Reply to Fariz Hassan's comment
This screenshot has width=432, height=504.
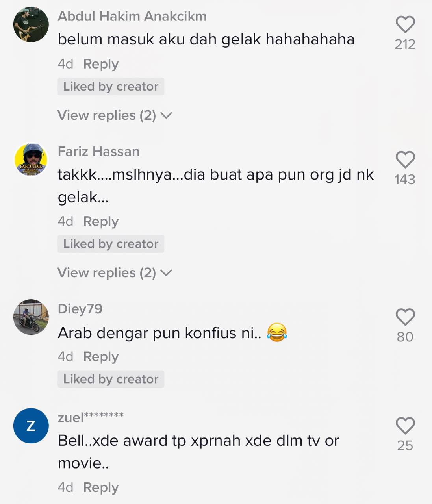pyautogui.click(x=101, y=221)
